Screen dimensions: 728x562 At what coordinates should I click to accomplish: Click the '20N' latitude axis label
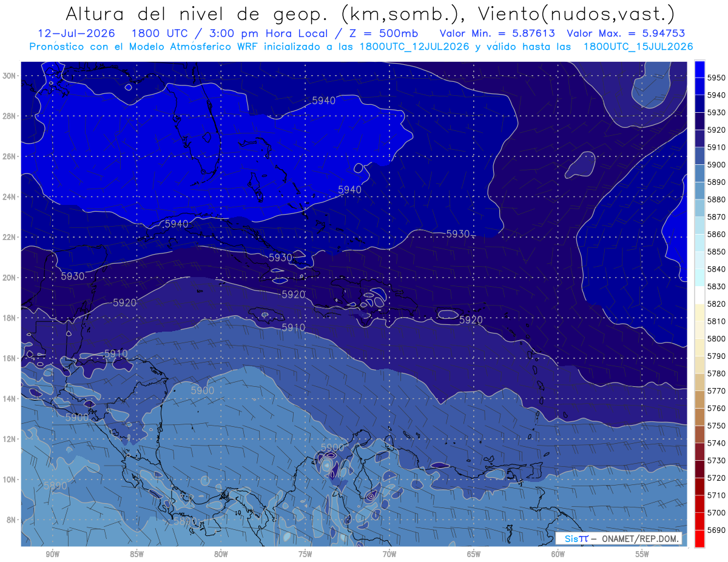tap(8, 278)
